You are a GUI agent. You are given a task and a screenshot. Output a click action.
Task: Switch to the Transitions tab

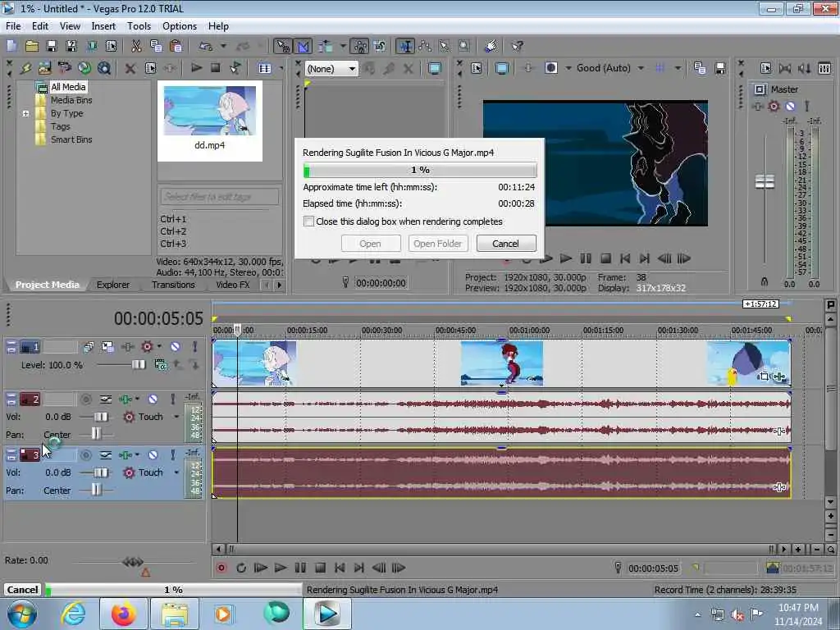[x=173, y=285]
